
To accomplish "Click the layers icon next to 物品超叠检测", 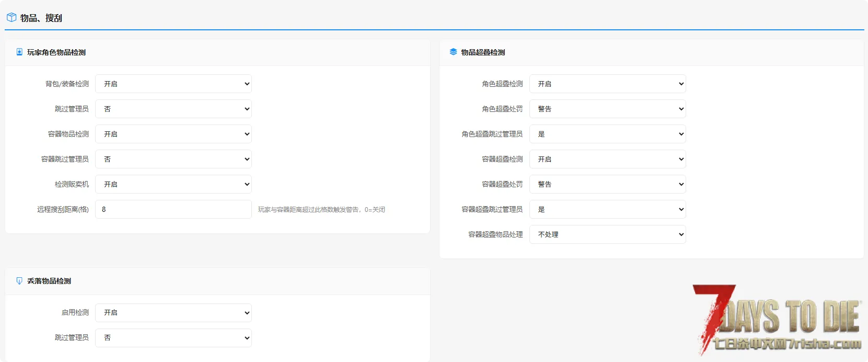I will [x=453, y=52].
